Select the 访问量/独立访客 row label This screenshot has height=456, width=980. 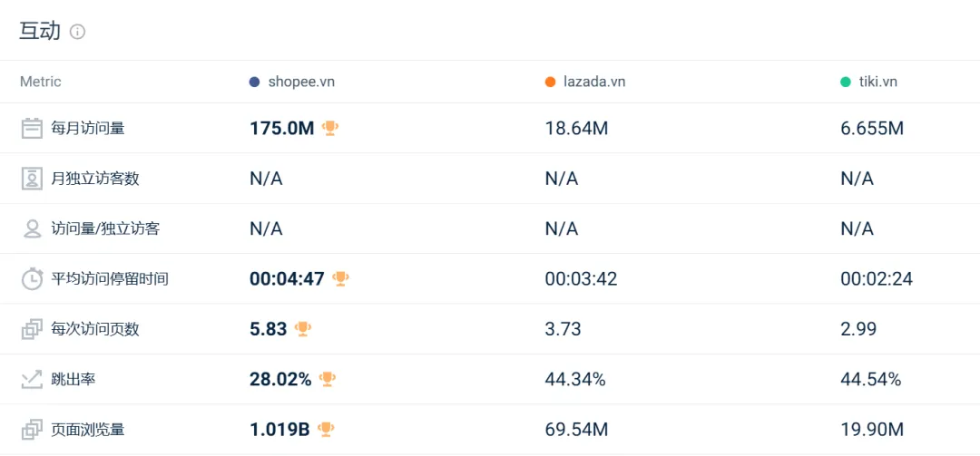[105, 228]
